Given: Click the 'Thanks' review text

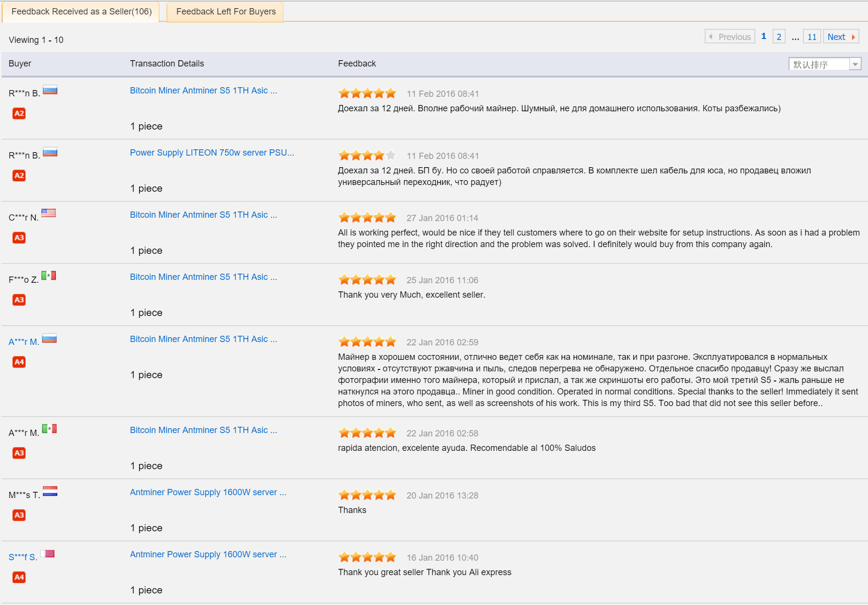Looking at the screenshot, I should 352,510.
